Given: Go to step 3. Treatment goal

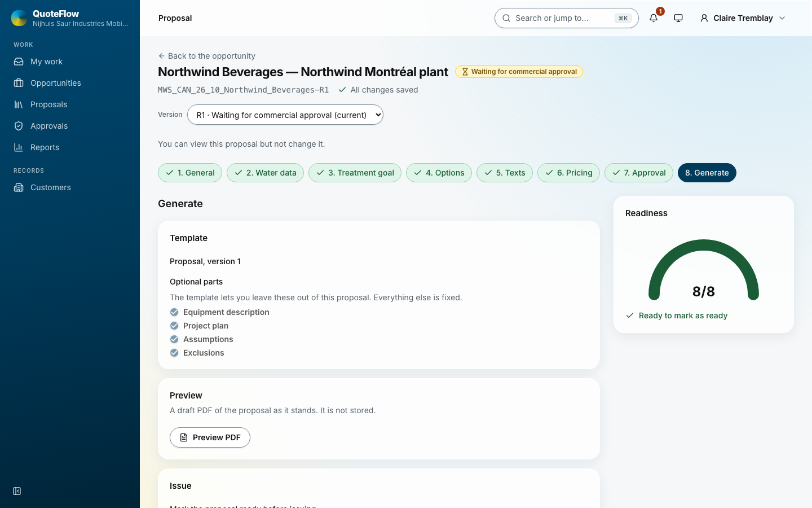Looking at the screenshot, I should click(355, 173).
